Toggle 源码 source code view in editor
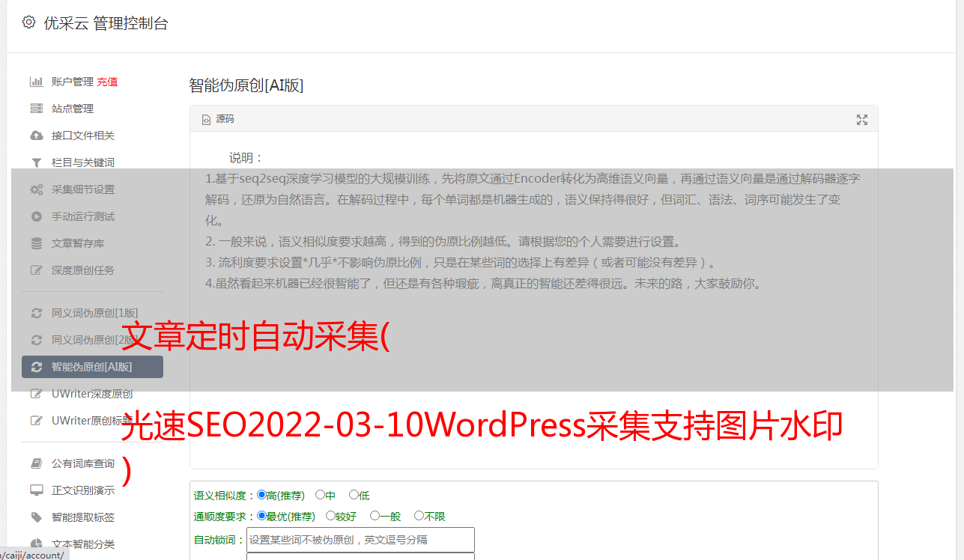Viewport: 964px width, 560px height. coord(218,119)
